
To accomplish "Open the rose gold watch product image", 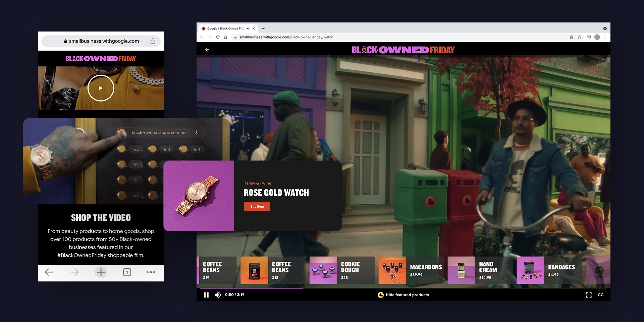I will 199,196.
